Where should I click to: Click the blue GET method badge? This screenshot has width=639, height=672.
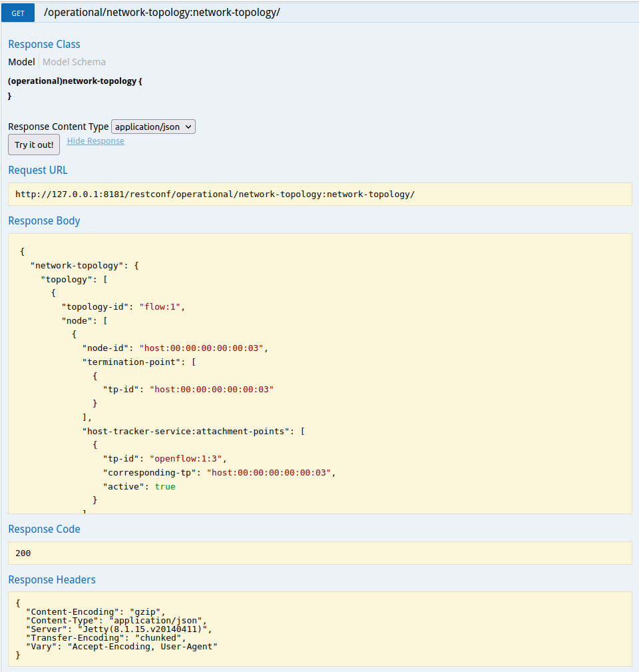tap(18, 13)
